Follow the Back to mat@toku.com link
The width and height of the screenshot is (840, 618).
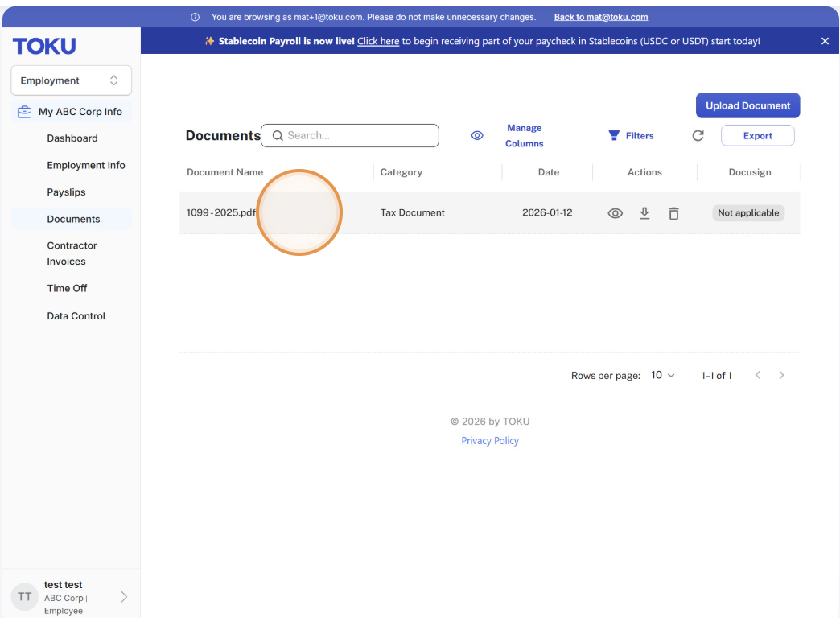pyautogui.click(x=600, y=17)
